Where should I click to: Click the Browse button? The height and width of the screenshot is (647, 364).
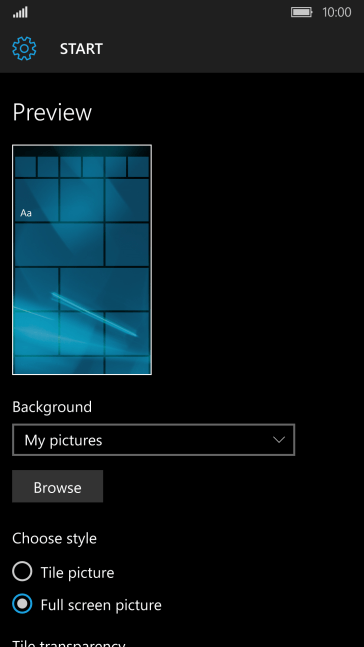click(x=57, y=486)
